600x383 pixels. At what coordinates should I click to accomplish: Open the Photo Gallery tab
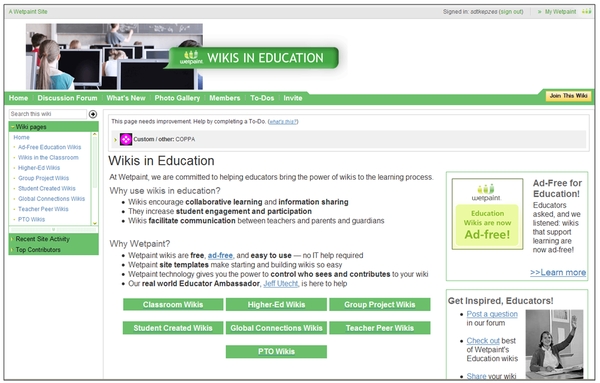coord(177,98)
